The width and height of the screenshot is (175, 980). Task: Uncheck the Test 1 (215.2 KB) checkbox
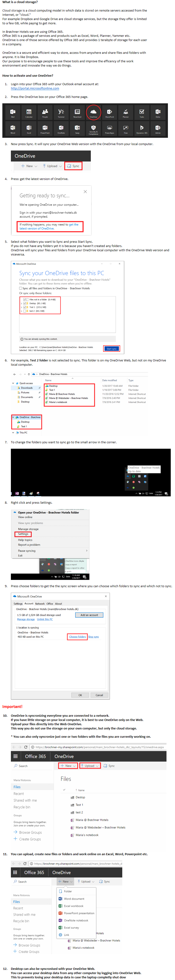point(25,307)
